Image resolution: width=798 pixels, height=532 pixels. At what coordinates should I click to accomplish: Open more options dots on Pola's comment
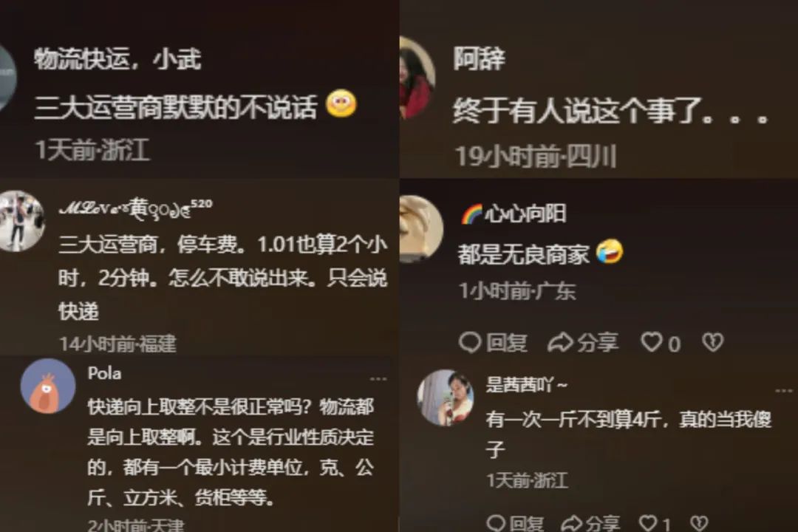pos(378,379)
